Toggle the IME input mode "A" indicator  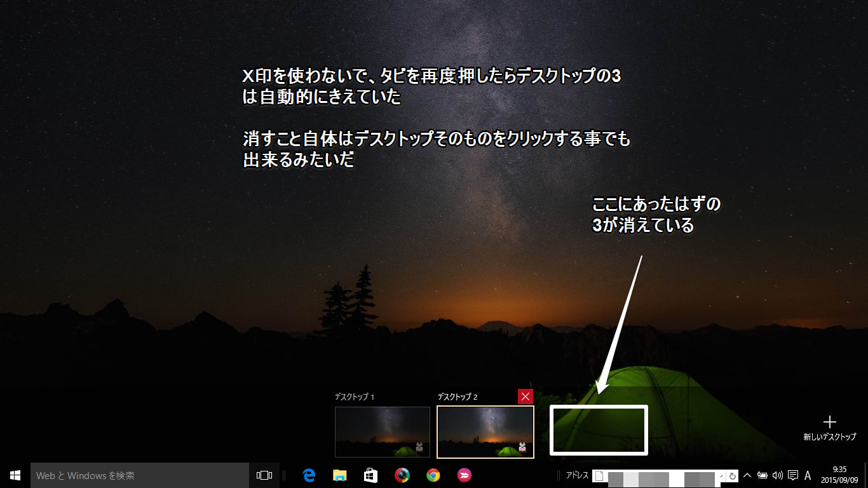pyautogui.click(x=808, y=475)
